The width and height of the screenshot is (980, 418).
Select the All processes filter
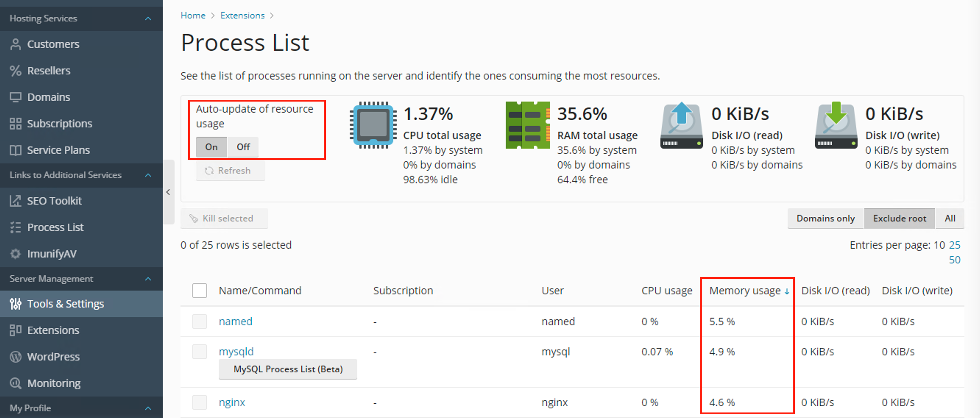pos(949,218)
